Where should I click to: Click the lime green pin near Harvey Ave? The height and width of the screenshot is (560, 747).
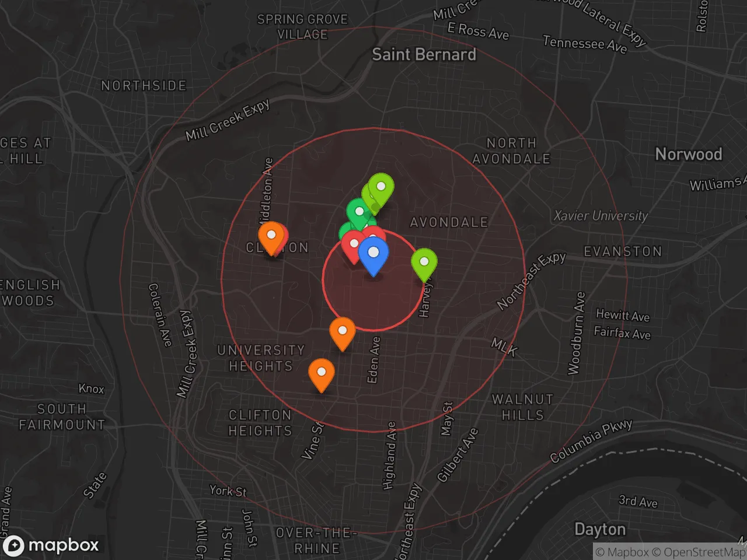point(424,264)
